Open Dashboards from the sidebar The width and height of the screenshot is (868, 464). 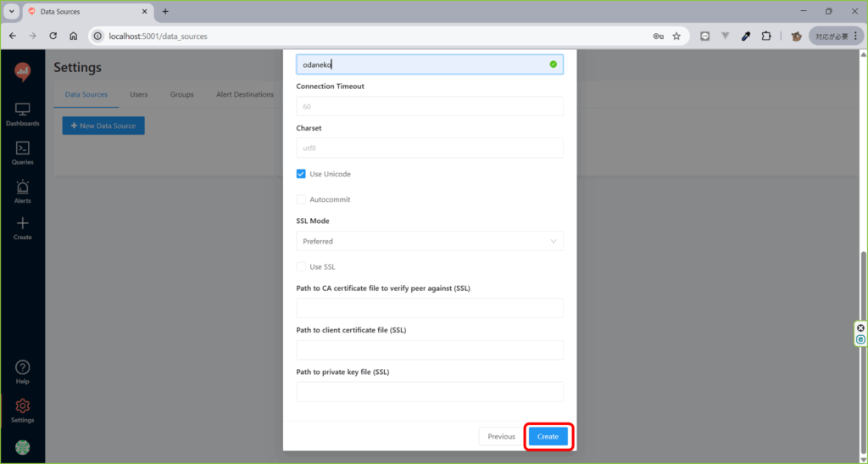(x=23, y=114)
